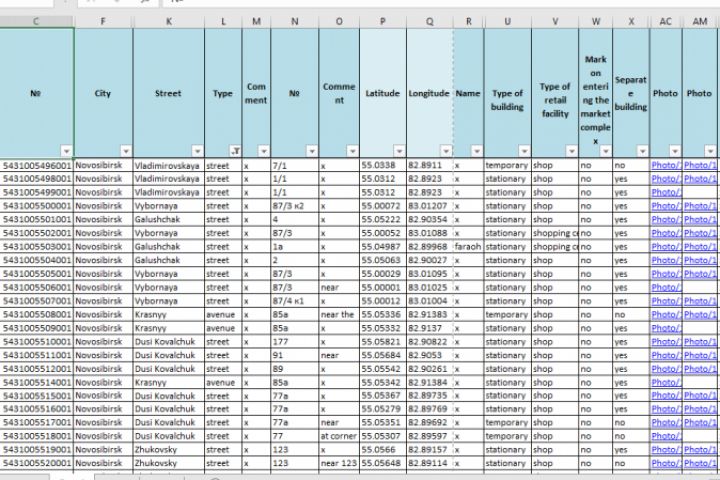Select cell with ID 5431005500001

pyautogui.click(x=37, y=206)
